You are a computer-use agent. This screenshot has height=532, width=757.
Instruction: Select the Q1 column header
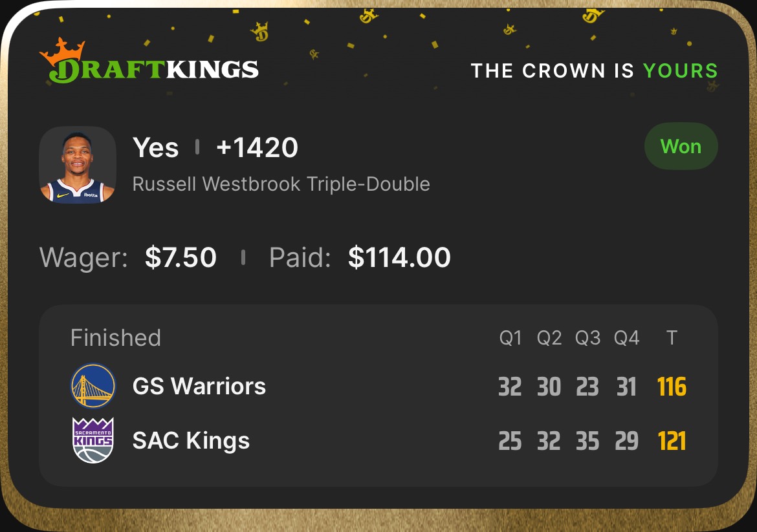510,338
